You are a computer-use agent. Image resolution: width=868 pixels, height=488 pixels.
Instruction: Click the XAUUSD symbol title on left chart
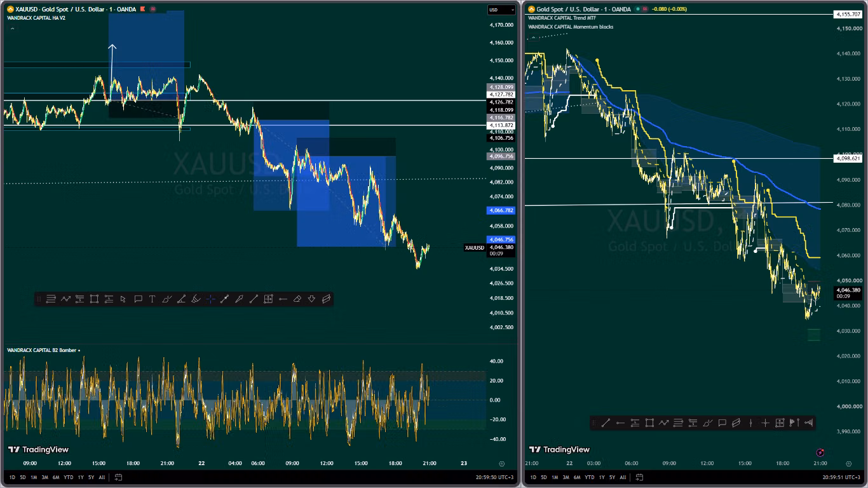75,9
